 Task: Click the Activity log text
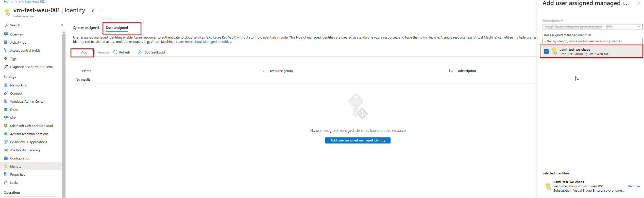(18, 42)
